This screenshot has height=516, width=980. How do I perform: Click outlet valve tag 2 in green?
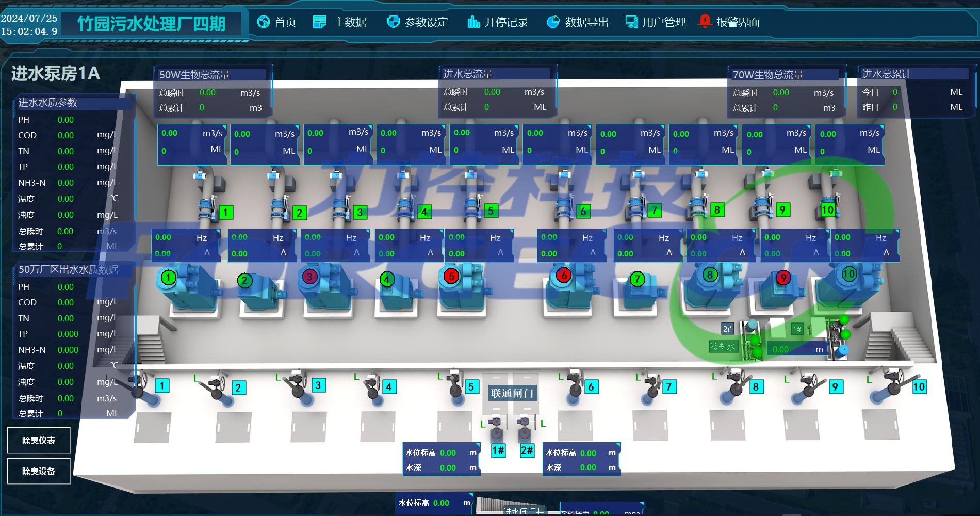pyautogui.click(x=299, y=213)
